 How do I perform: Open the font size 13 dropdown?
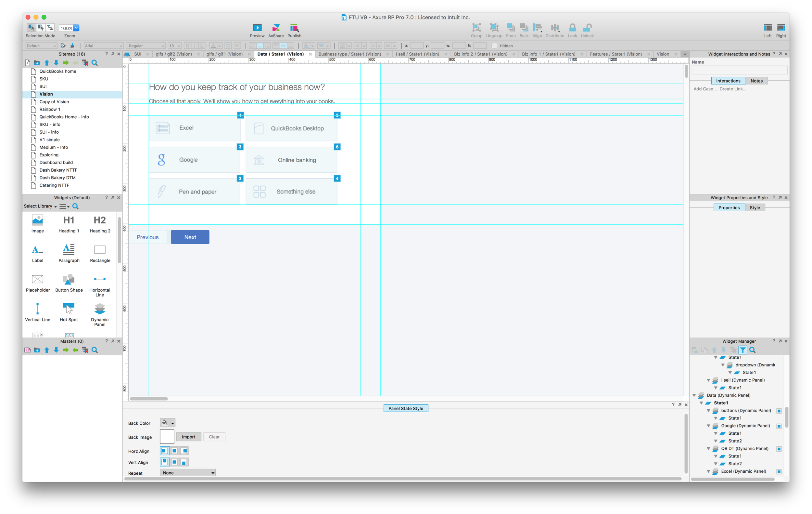[x=175, y=46]
